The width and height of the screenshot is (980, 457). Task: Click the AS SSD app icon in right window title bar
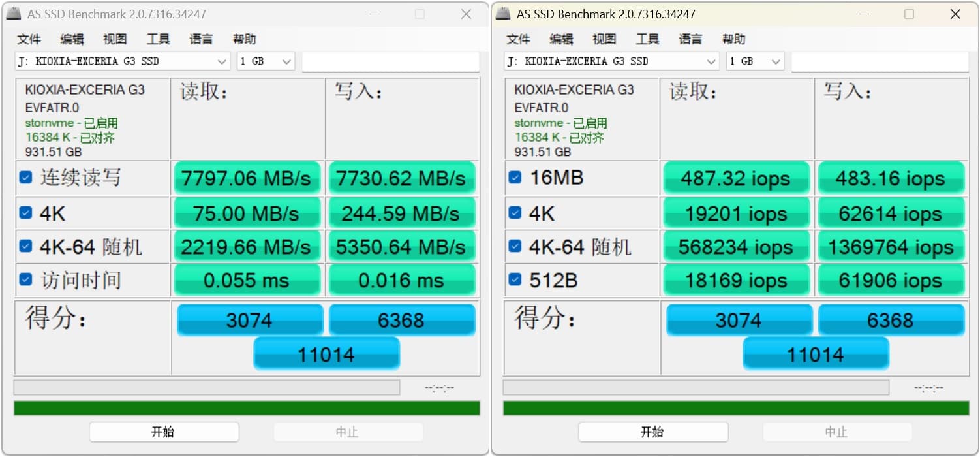coord(502,14)
